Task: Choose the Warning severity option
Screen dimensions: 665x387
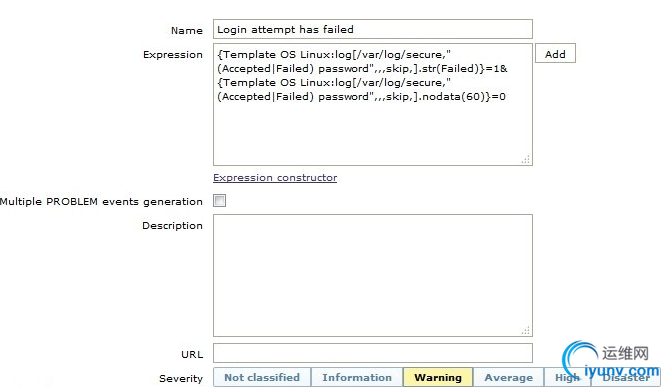Action: tap(438, 377)
